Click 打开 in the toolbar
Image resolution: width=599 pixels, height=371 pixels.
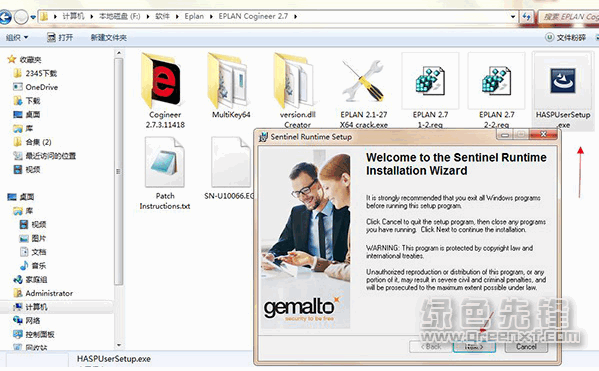pos(60,37)
